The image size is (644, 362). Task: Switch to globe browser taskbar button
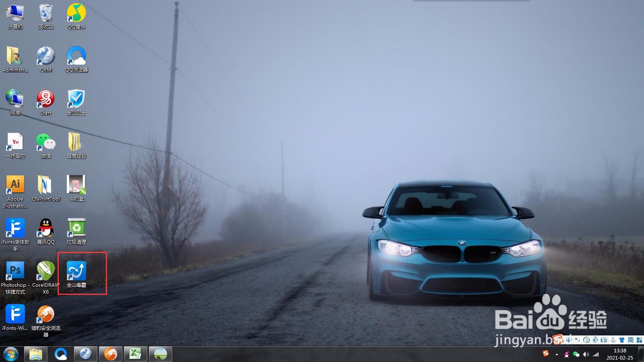(x=85, y=354)
